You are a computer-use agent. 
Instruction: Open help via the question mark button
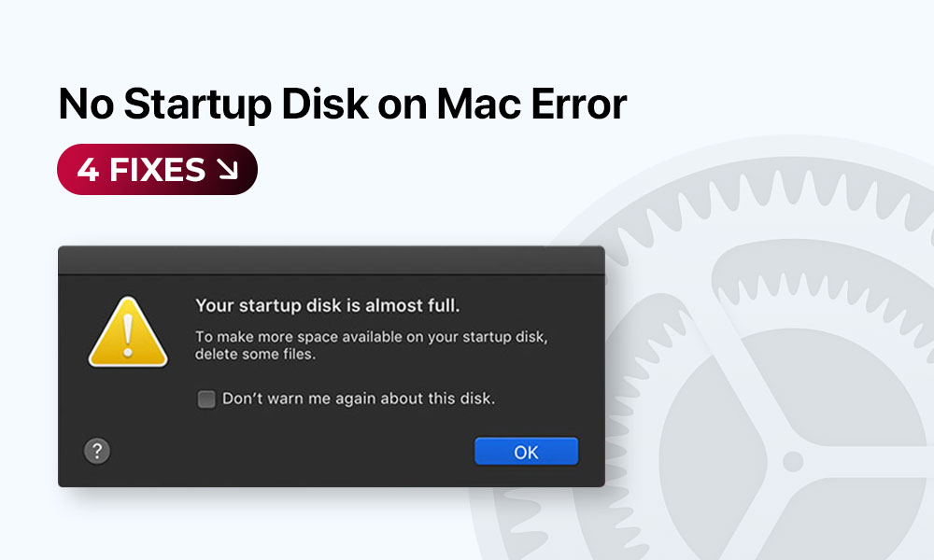[96, 451]
